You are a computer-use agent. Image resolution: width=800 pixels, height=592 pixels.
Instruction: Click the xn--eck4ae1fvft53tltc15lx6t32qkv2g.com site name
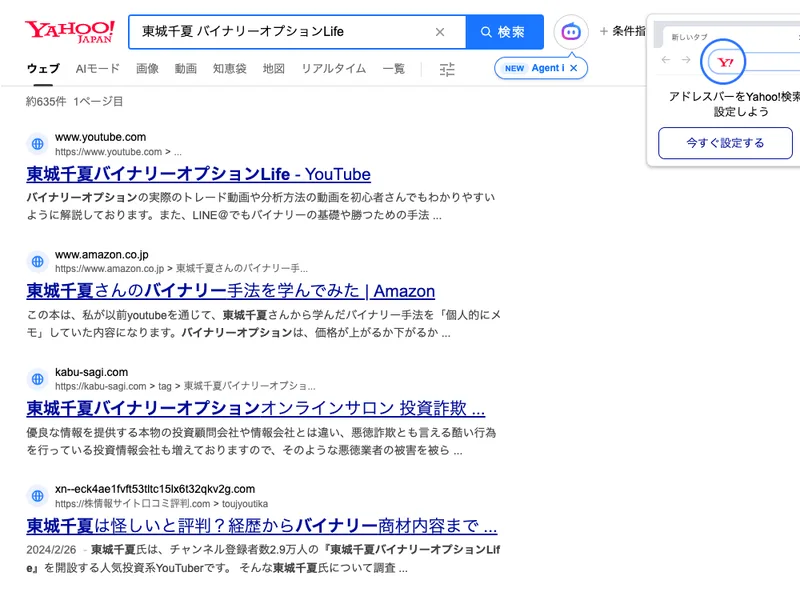155,489
